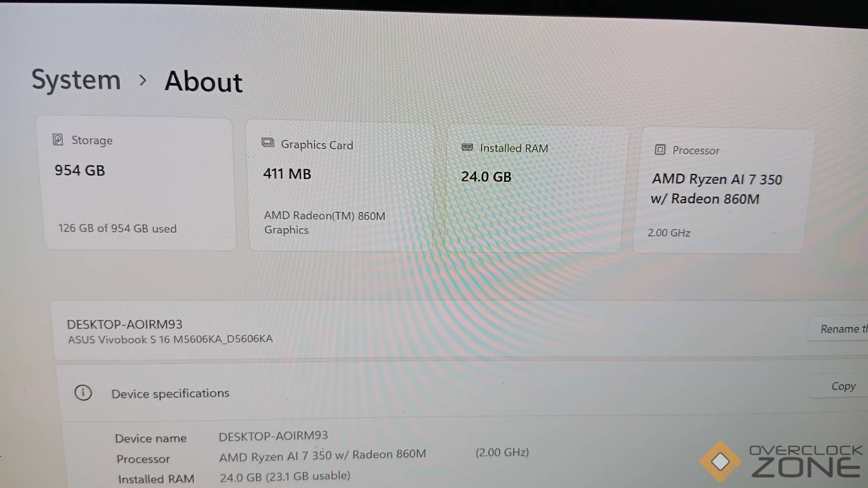Viewport: 868px width, 488px height.
Task: Click the 126 GB of 954 GB used text
Action: 118,228
